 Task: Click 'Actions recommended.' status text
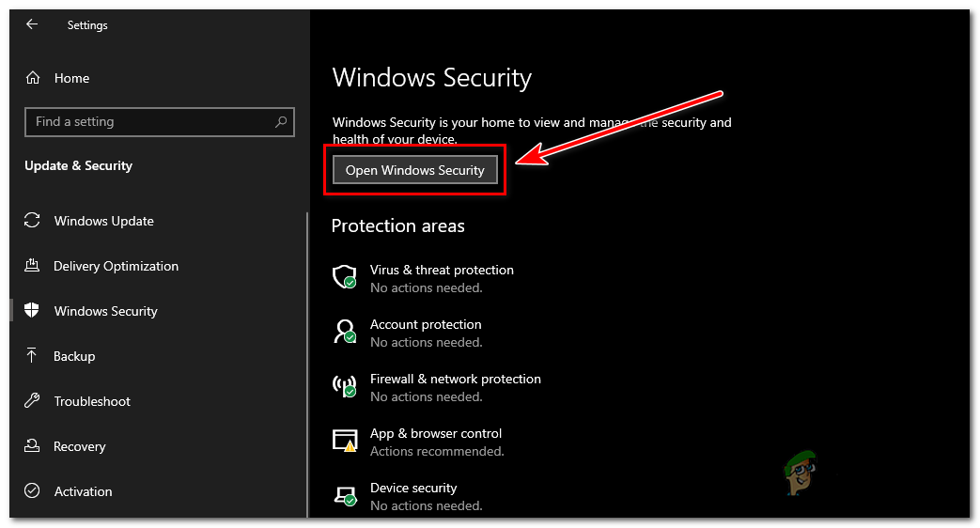(x=437, y=451)
